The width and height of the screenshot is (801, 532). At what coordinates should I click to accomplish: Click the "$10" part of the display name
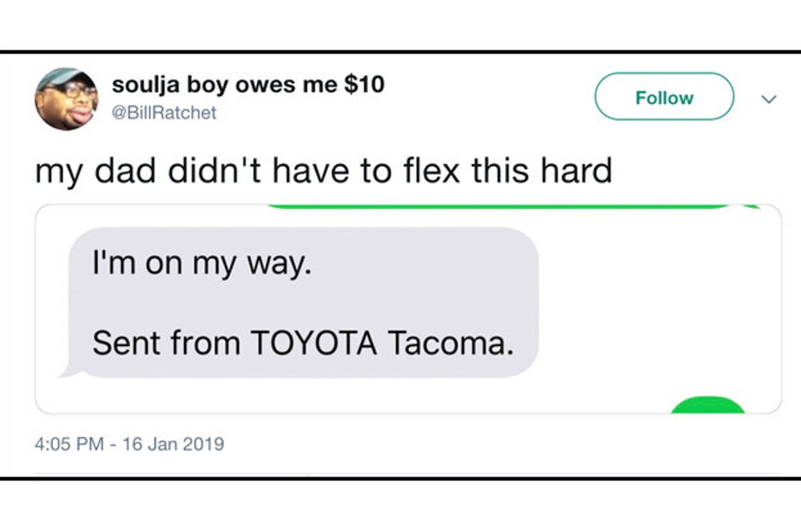pos(365,85)
